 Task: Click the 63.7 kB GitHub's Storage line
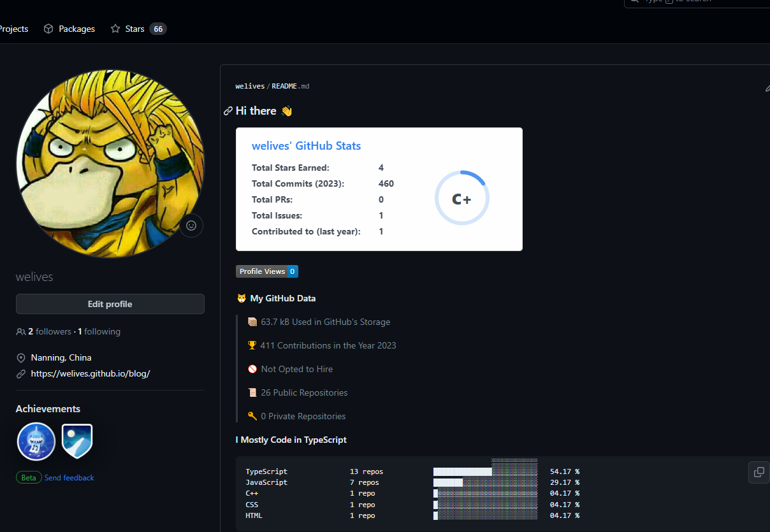(x=319, y=322)
